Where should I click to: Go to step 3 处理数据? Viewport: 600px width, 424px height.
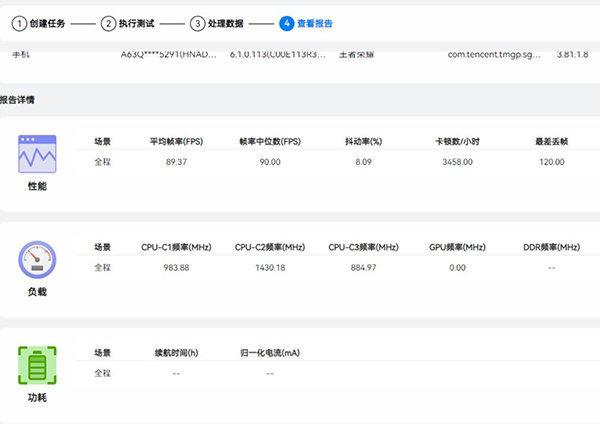pyautogui.click(x=217, y=22)
